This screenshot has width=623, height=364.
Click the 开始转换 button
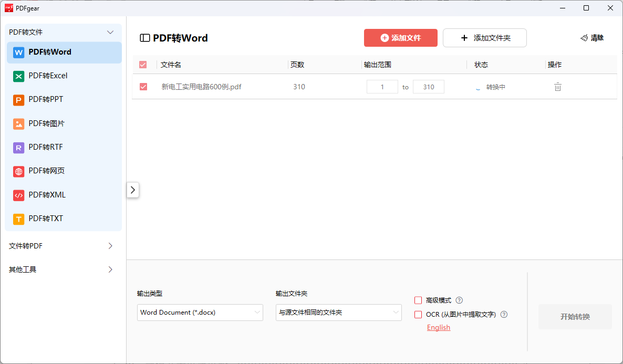coord(575,317)
